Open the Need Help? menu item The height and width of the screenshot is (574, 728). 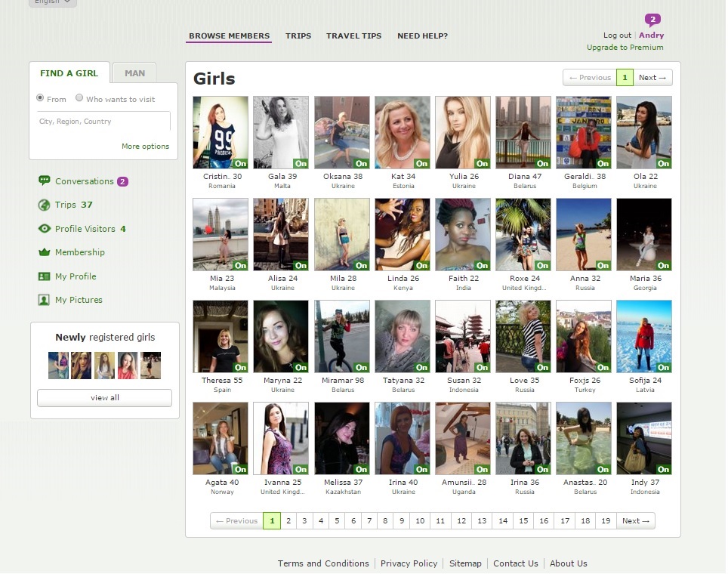[x=422, y=35]
